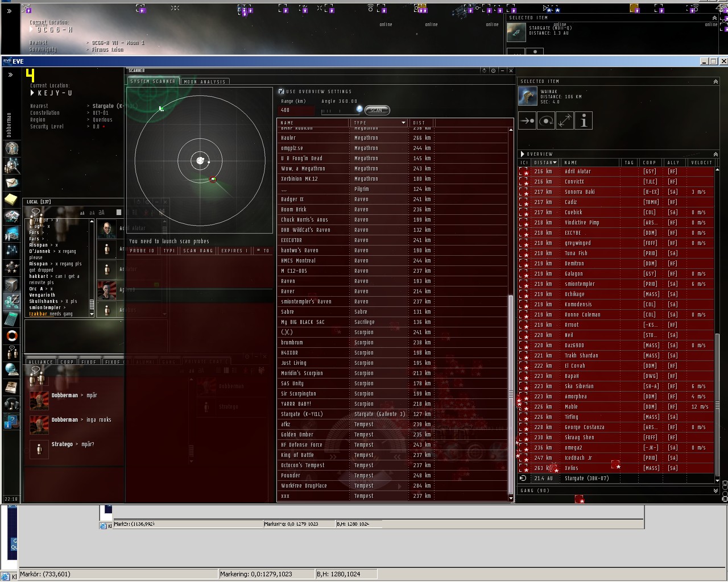This screenshot has width=728, height=582.
Task: Expand the Gang (90) panel
Action: [715, 490]
